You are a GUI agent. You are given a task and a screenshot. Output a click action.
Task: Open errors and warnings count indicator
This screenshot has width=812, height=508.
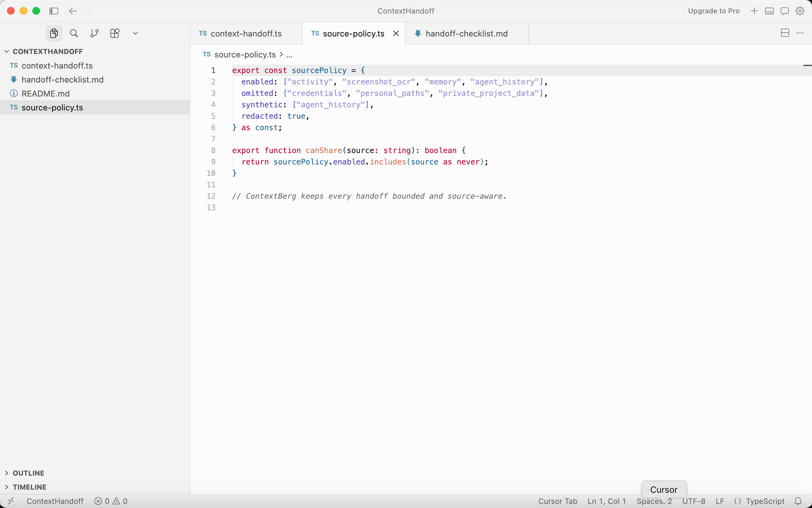click(111, 501)
